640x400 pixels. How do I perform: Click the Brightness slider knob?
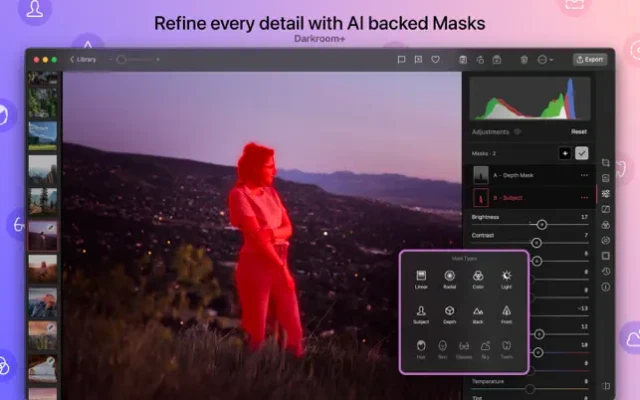tap(542, 224)
